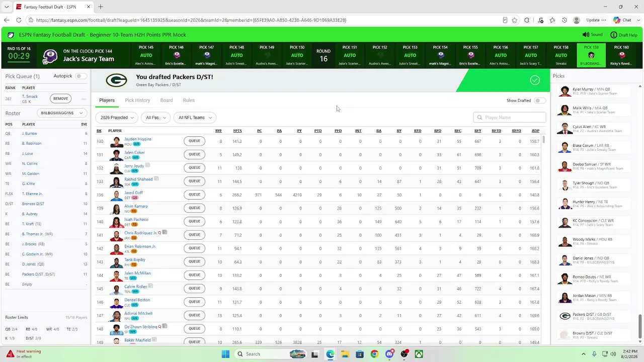
Task: Open File Explorer from taskbar
Action: pyautogui.click(x=346, y=354)
